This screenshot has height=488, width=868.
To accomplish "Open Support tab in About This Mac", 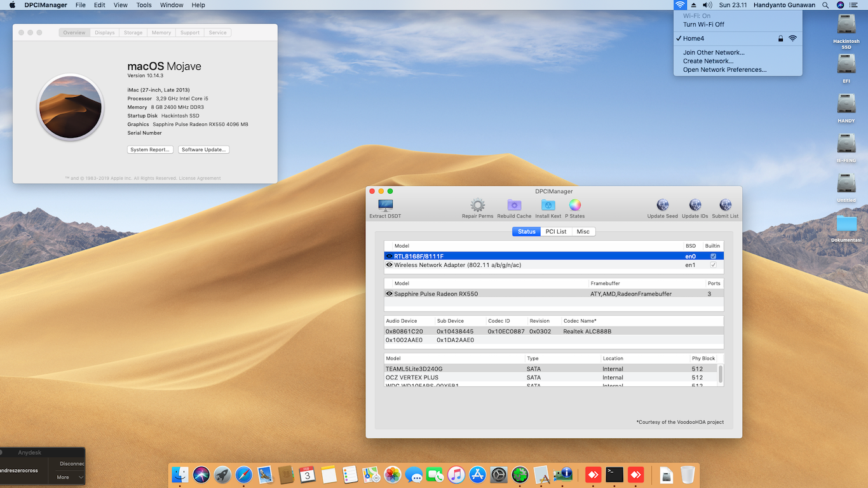I will pos(190,32).
